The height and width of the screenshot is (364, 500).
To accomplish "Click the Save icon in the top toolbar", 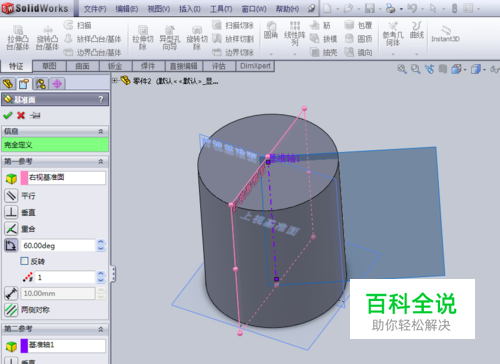I will click(x=370, y=8).
